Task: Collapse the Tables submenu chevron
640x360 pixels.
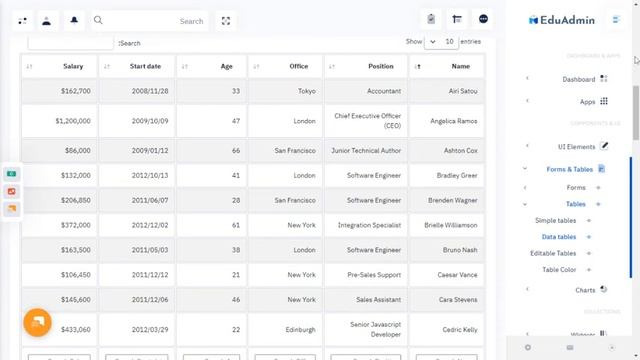Action: pyautogui.click(x=525, y=204)
